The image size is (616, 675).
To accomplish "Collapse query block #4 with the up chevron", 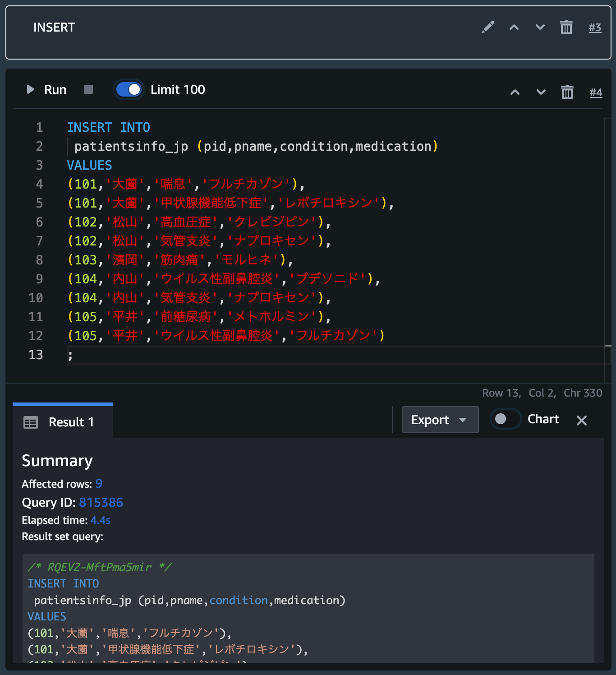I will pyautogui.click(x=515, y=92).
